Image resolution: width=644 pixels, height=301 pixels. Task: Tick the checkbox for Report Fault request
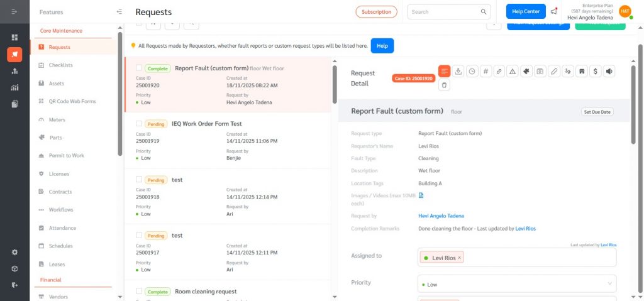139,68
